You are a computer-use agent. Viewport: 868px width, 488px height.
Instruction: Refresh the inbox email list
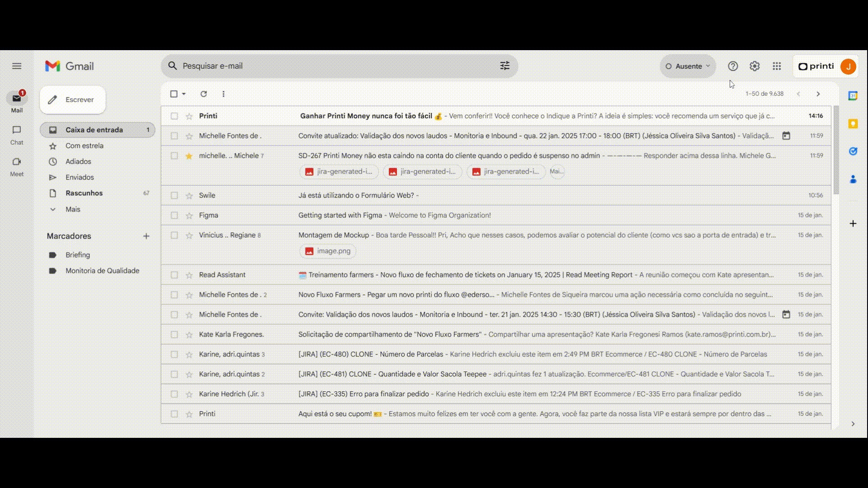point(203,94)
